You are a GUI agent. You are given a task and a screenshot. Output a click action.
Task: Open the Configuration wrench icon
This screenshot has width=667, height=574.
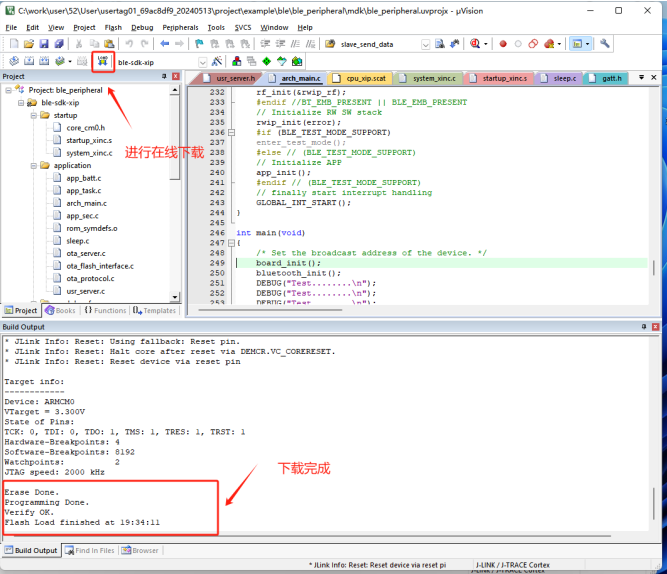click(604, 43)
